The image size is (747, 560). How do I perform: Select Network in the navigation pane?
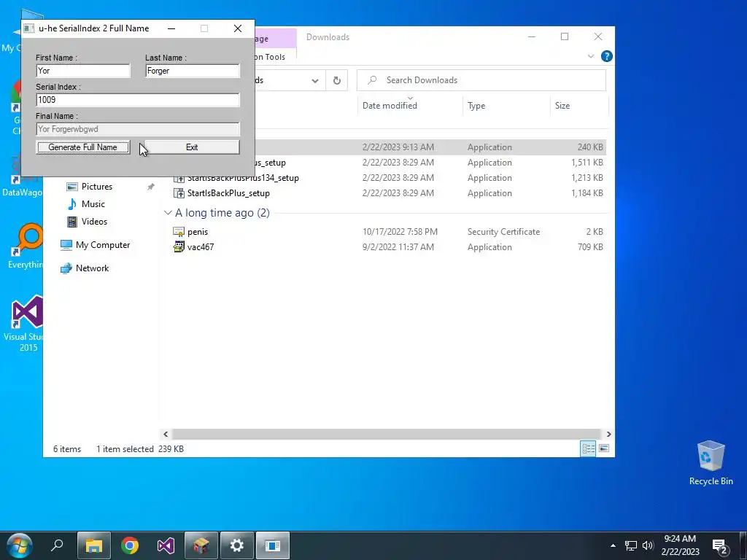coord(92,268)
